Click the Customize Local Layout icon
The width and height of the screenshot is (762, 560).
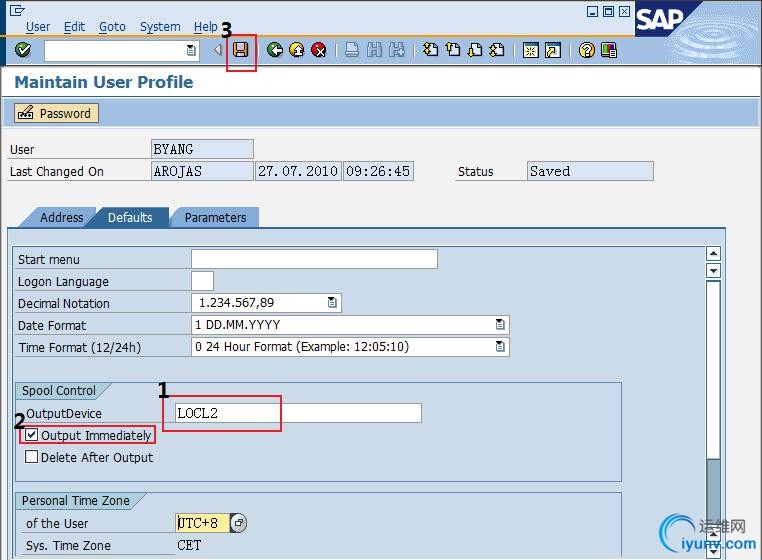(x=609, y=50)
